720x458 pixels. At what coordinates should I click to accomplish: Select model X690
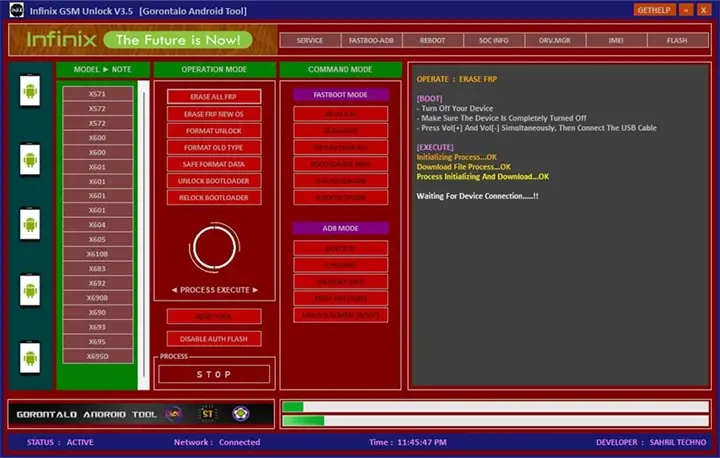pyautogui.click(x=98, y=312)
